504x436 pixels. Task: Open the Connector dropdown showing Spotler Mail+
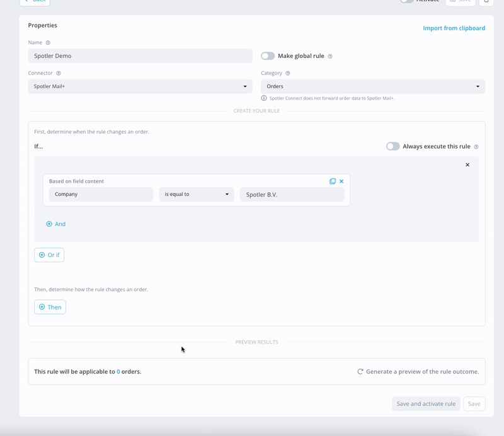tap(140, 86)
